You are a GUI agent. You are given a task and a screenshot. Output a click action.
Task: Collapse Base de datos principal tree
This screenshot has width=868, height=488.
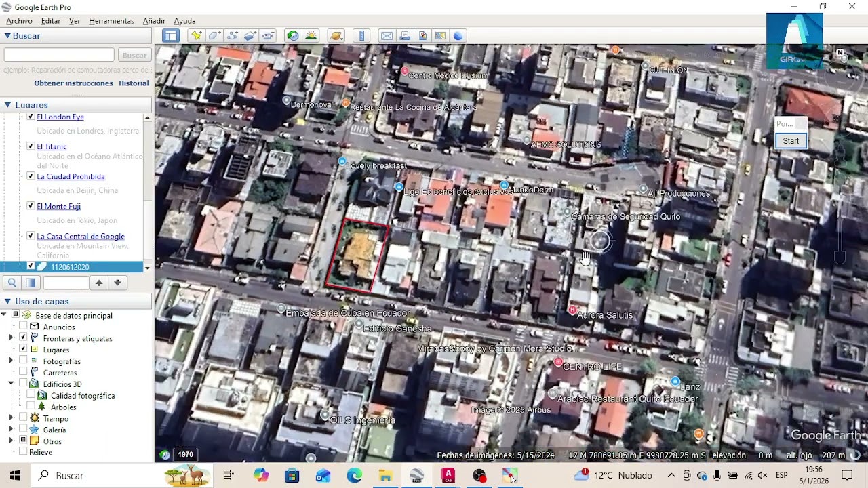point(4,315)
